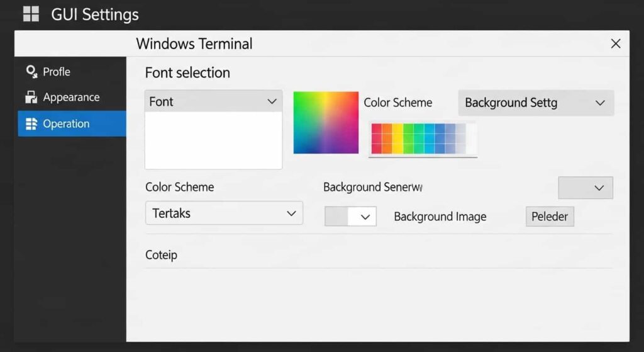Click the Font dropdown chevron
This screenshot has width=644, height=352.
coord(272,101)
